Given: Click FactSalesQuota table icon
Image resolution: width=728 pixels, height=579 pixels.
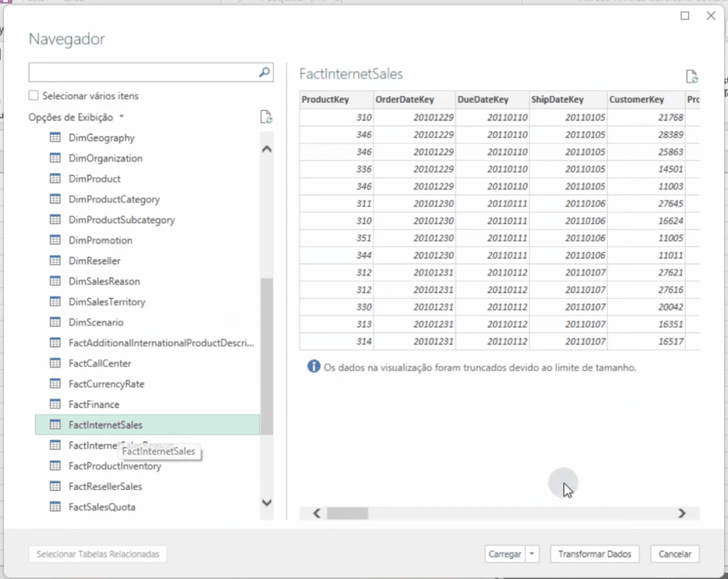Looking at the screenshot, I should tap(55, 507).
